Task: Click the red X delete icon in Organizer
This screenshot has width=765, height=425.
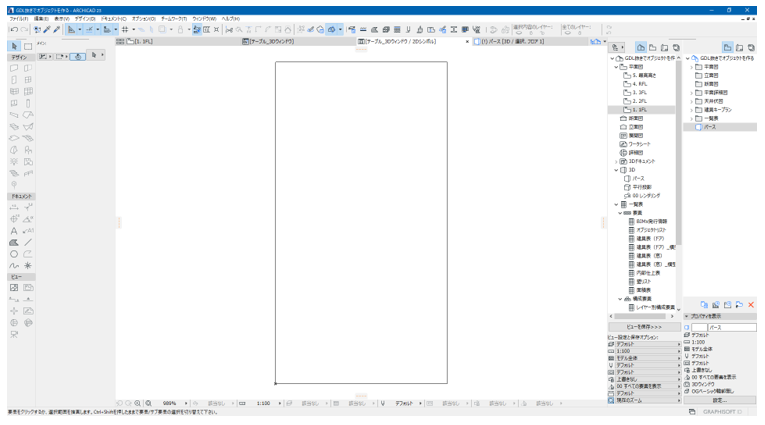Action: pos(751,305)
